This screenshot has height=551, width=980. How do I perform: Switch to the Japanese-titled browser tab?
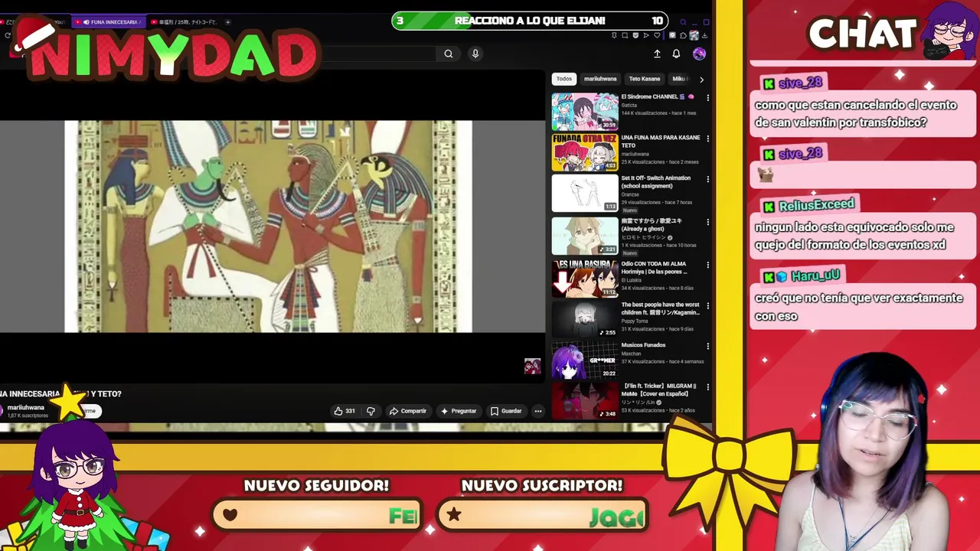182,22
